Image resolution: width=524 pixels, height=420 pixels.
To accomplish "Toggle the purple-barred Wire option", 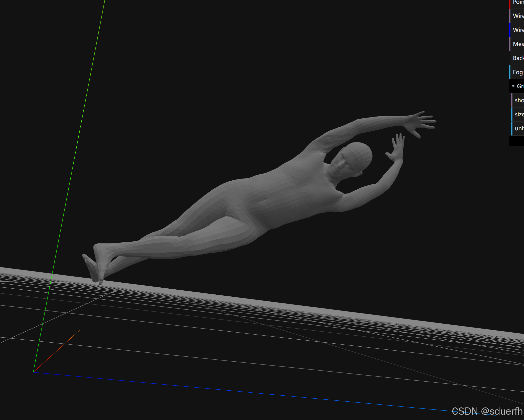I will tap(518, 16).
